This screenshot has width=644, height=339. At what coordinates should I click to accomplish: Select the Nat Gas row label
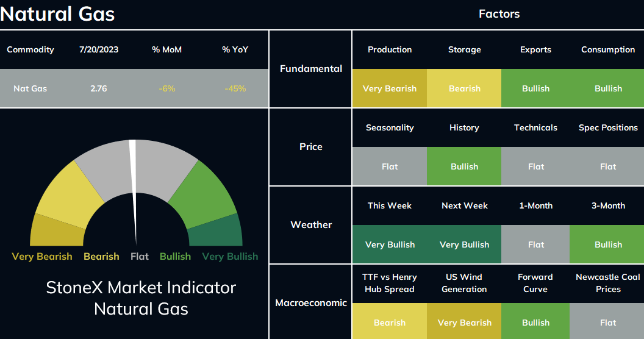30,88
